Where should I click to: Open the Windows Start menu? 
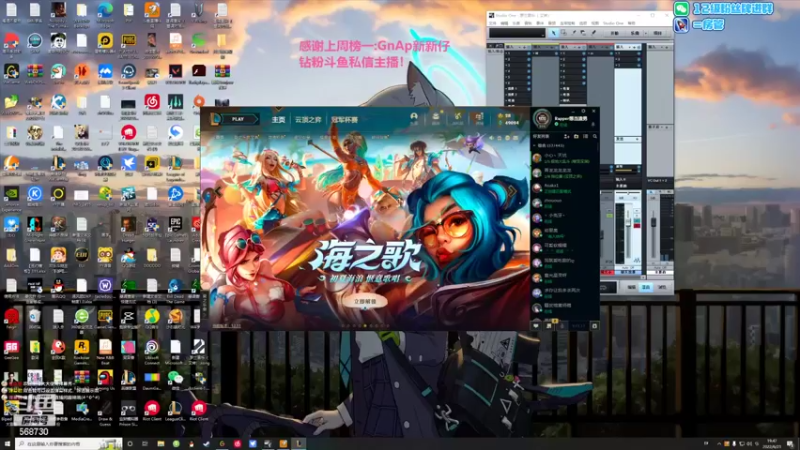tap(7, 444)
